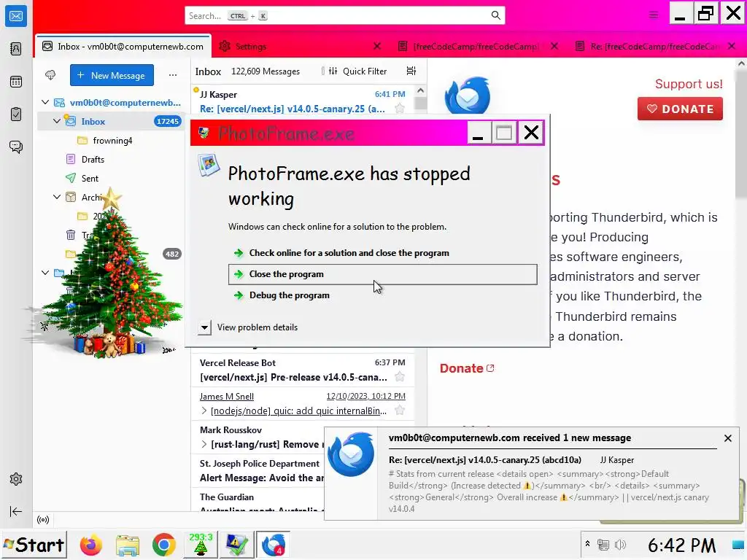Open the St. Joseph Police Department message
747x560 pixels.
coord(258,470)
